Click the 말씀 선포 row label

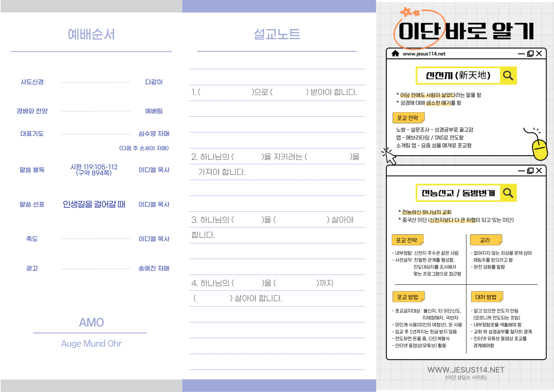32,204
